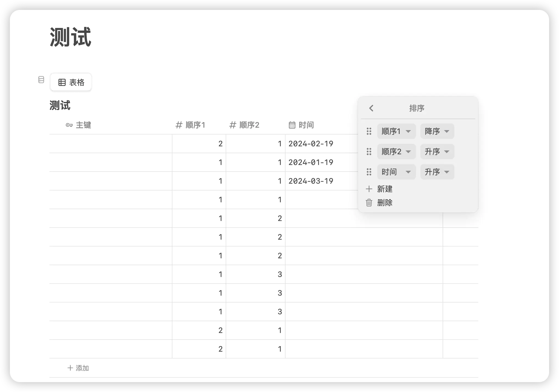Viewport: 559px width, 392px height.
Task: Open the 顺序2 sort field dropdown
Action: 396,152
